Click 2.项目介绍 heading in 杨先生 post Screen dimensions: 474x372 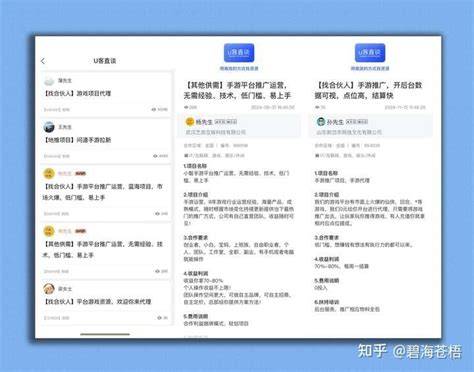click(x=196, y=195)
